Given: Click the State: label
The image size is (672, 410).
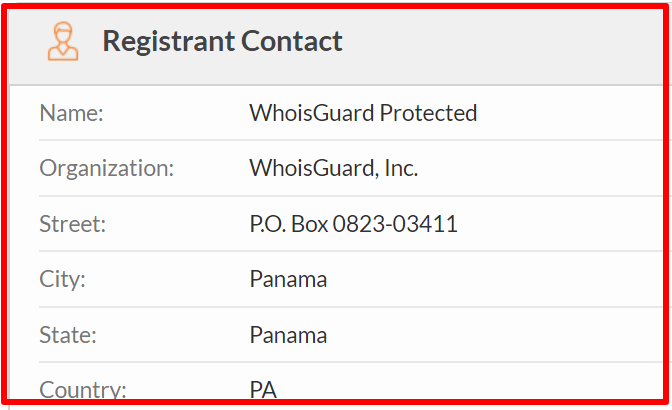Looking at the screenshot, I should pos(68,335).
